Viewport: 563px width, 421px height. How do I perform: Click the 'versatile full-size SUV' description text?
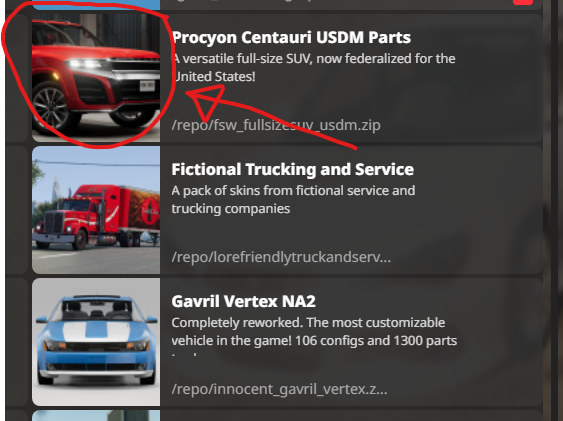click(313, 67)
